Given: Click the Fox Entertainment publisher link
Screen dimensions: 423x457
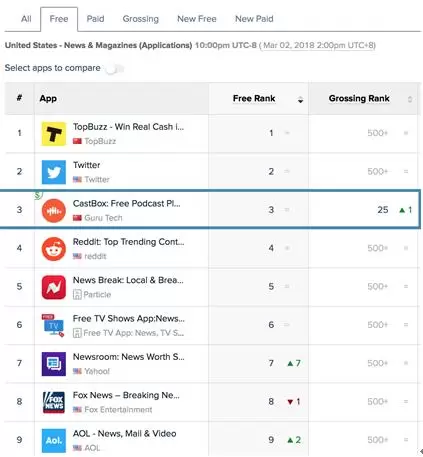Looking at the screenshot, I should pyautogui.click(x=118, y=410).
